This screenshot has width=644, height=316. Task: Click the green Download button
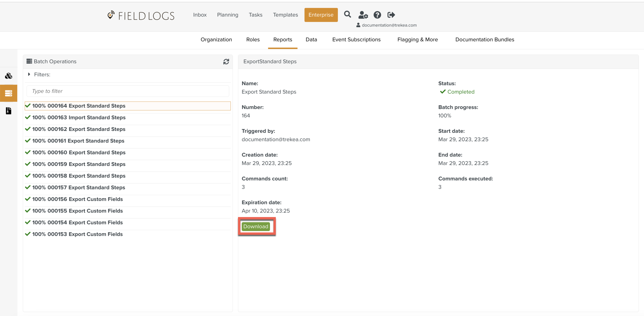point(256,226)
